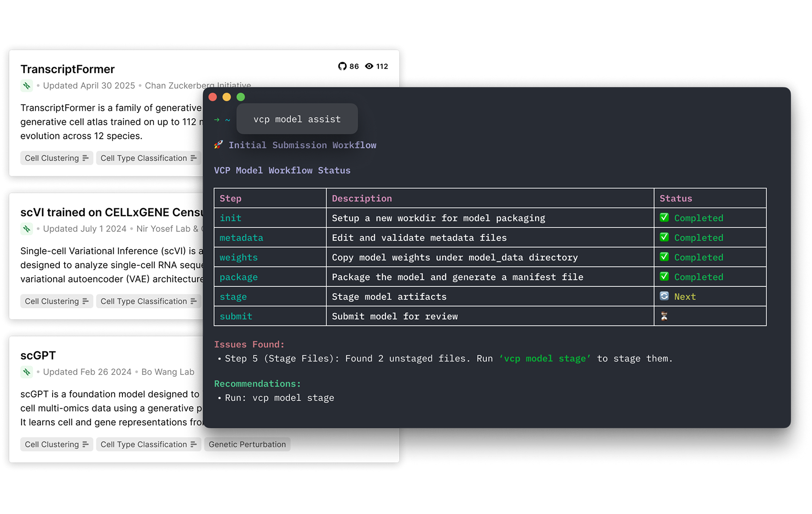The image size is (812, 514).
Task: Click the green repository icon on the scVI card
Action: tap(27, 229)
